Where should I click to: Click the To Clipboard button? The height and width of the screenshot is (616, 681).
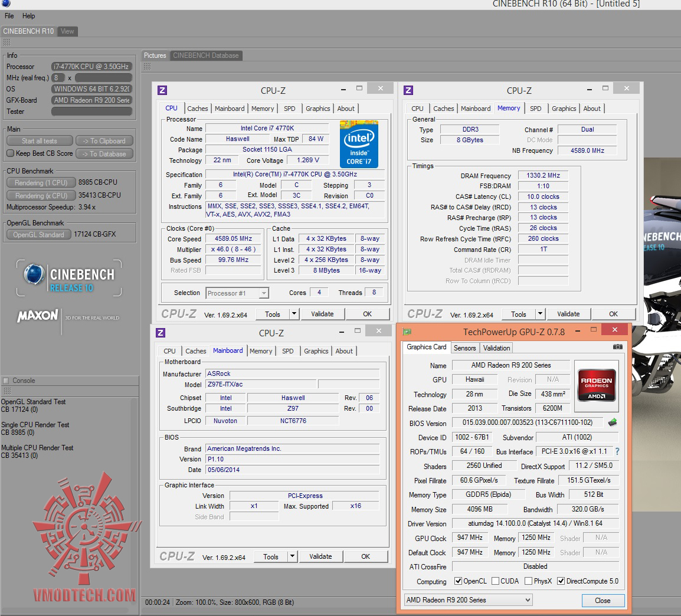[104, 141]
